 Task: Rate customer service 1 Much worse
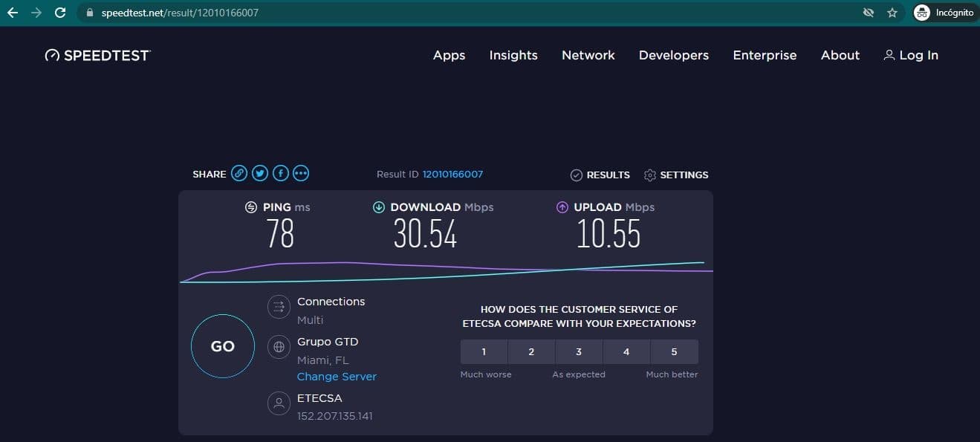pyautogui.click(x=484, y=351)
